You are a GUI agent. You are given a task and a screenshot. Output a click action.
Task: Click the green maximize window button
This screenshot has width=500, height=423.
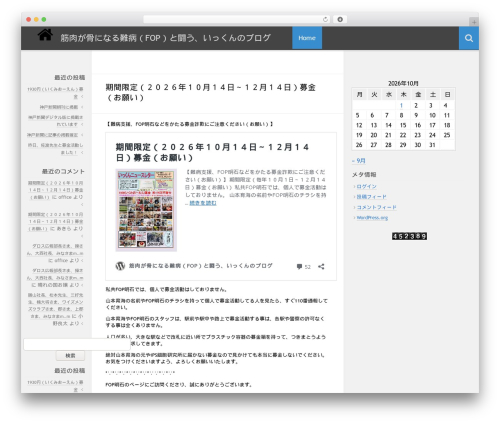click(44, 19)
